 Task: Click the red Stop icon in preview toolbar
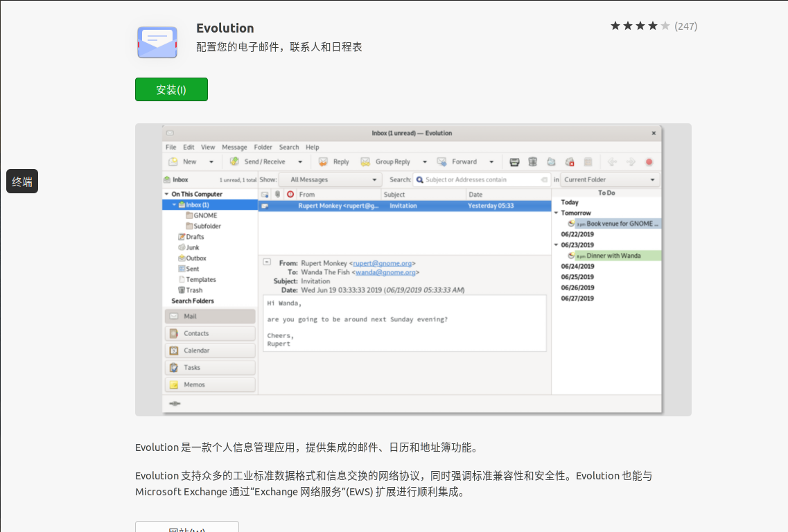tap(649, 162)
